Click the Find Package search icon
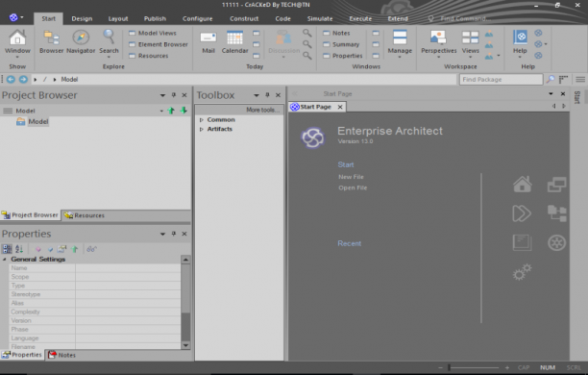This screenshot has width=588, height=375. [551, 79]
